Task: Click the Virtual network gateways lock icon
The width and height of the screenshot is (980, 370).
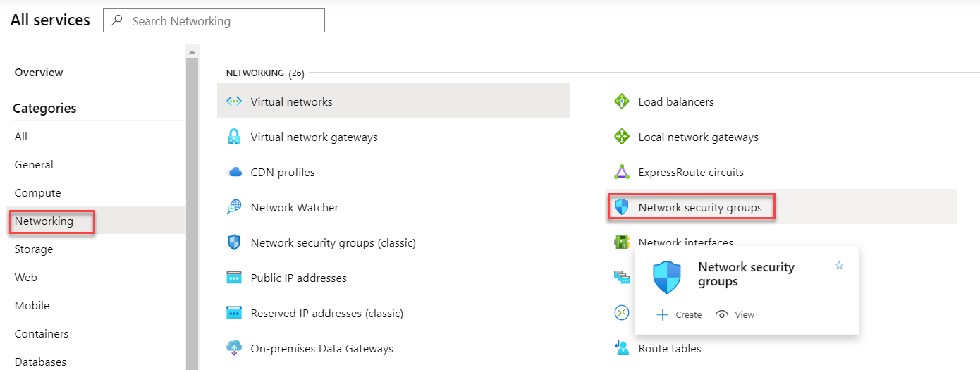Action: [234, 137]
